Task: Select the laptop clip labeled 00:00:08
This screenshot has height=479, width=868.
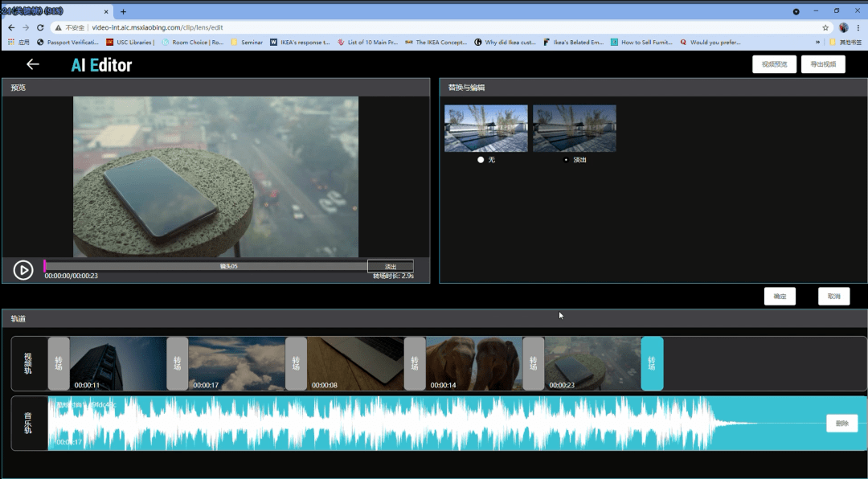Action: pyautogui.click(x=355, y=363)
